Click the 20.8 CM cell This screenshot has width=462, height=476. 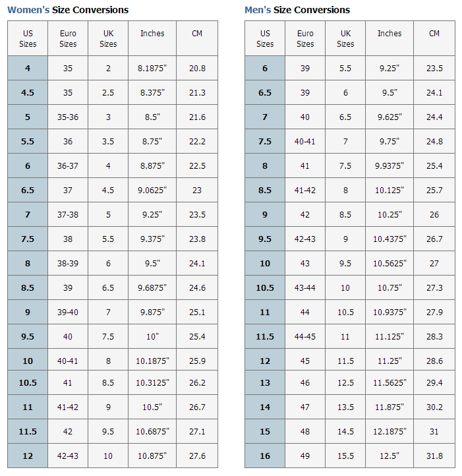pyautogui.click(x=197, y=69)
